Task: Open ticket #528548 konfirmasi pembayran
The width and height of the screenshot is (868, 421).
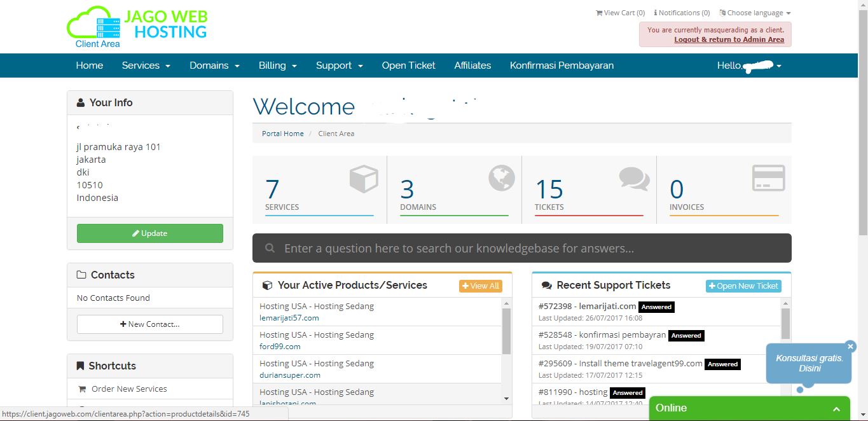Action: click(656, 340)
